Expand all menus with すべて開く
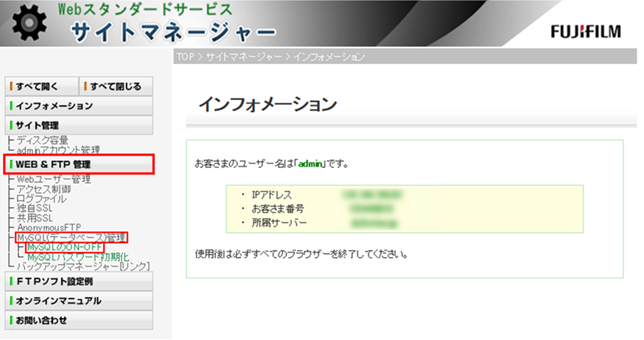Screen dimensions: 644x340 41,86
